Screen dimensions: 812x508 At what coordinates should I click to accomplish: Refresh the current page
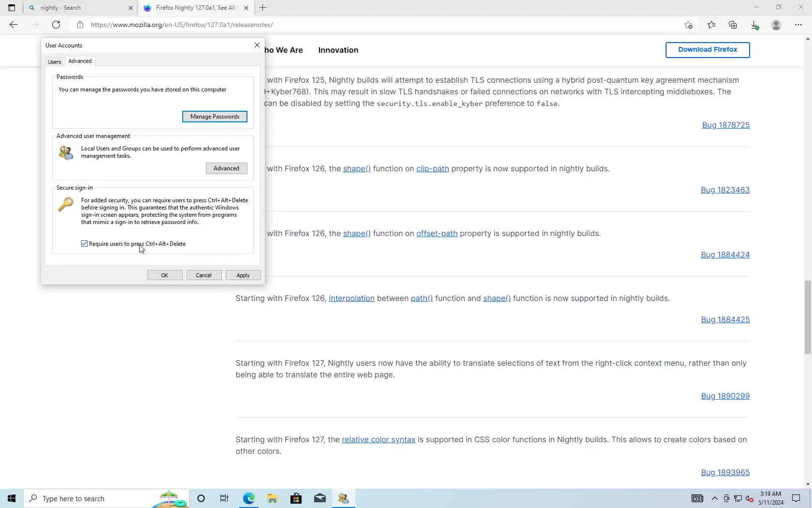(x=56, y=25)
